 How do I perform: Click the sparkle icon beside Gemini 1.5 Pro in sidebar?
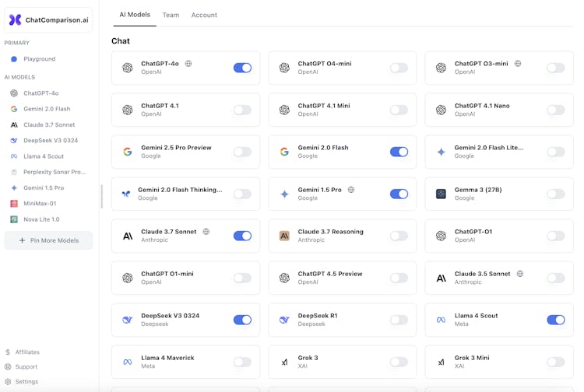(x=14, y=187)
